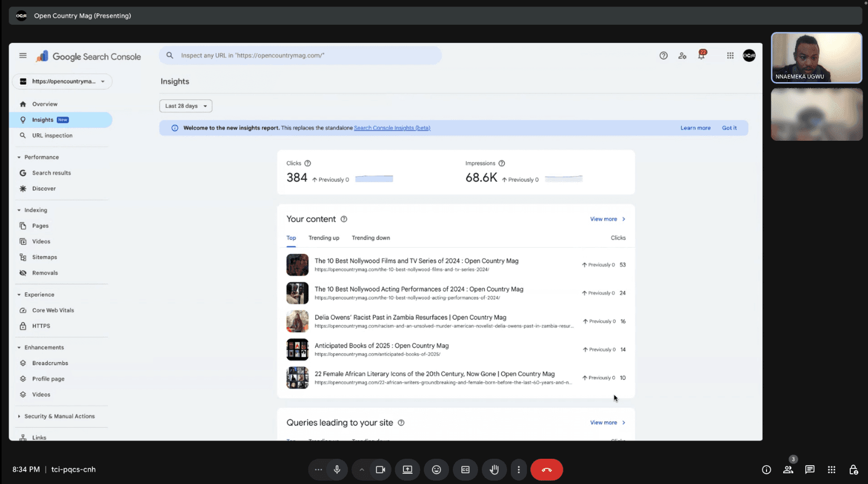
Task: Show the meeting participants panel
Action: click(788, 469)
